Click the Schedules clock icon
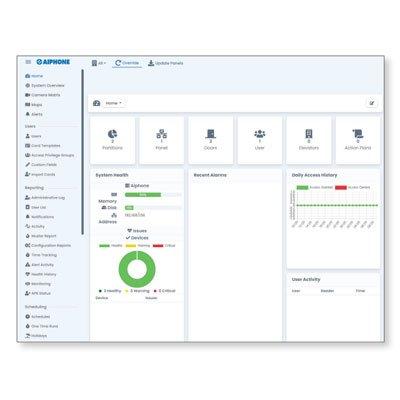Viewport: 400px width, 400px height. (28, 316)
